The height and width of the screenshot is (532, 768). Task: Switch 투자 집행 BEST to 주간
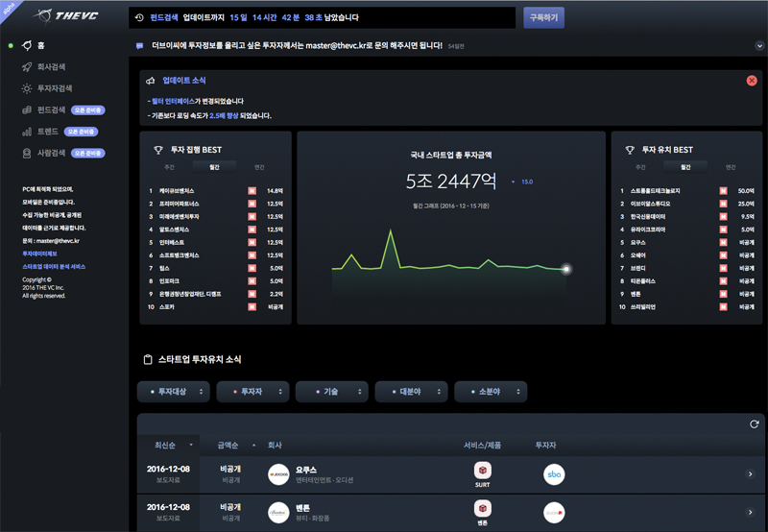pyautogui.click(x=173, y=166)
